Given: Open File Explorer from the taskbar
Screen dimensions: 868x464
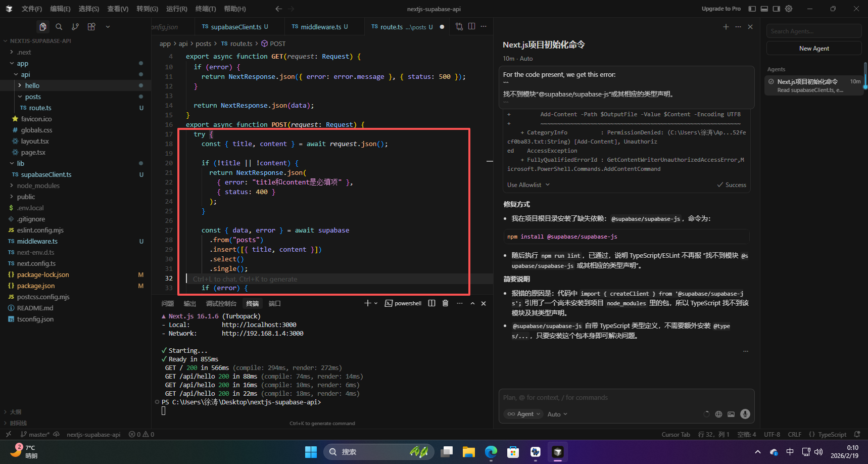Looking at the screenshot, I should pos(469,452).
